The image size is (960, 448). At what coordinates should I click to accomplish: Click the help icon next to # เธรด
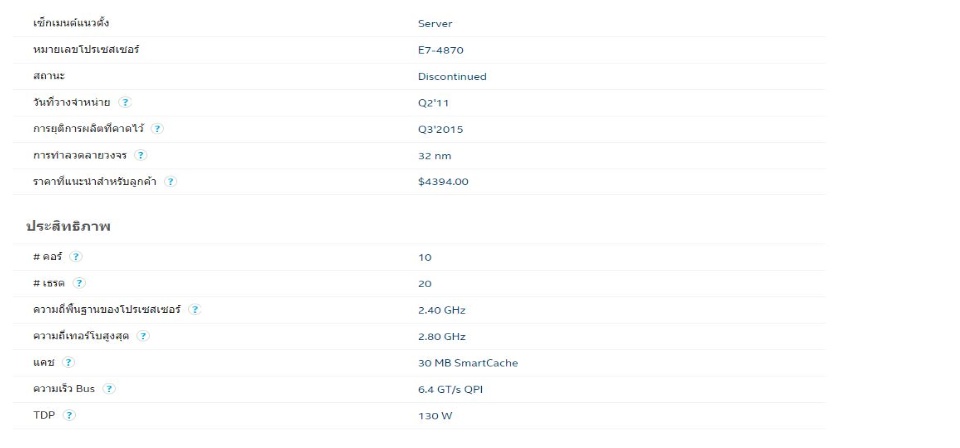click(x=80, y=283)
